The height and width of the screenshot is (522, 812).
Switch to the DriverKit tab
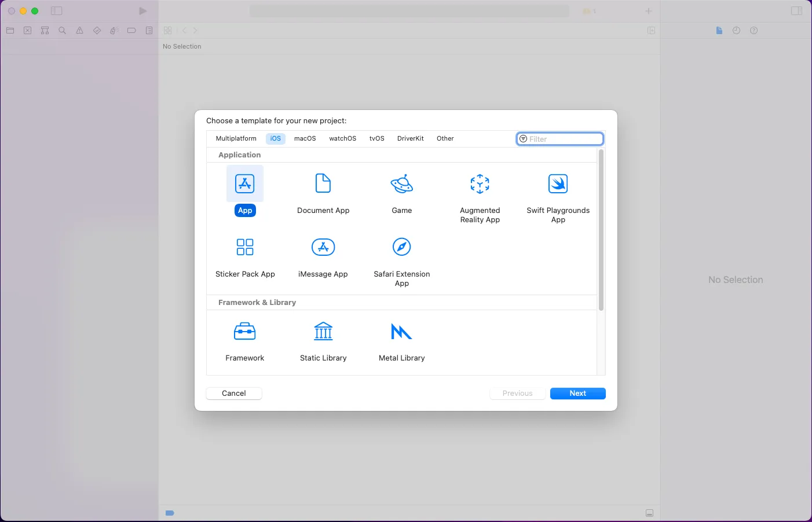tap(411, 138)
